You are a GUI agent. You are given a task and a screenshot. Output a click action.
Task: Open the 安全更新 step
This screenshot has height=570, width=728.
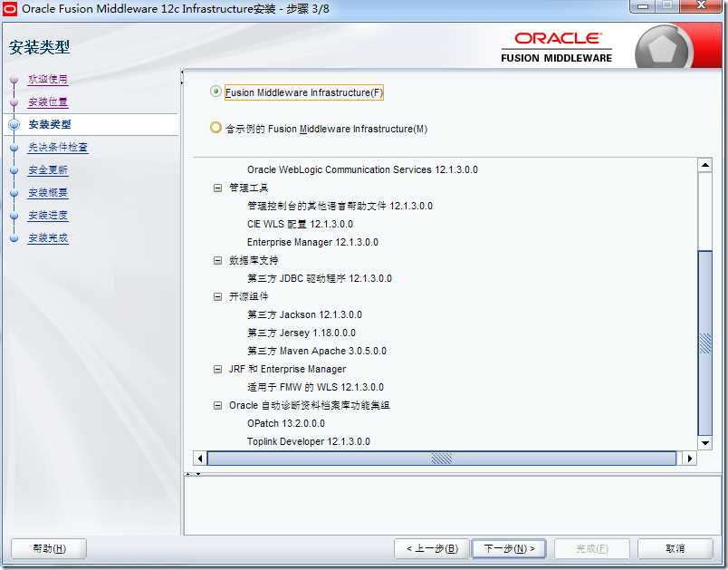(48, 170)
